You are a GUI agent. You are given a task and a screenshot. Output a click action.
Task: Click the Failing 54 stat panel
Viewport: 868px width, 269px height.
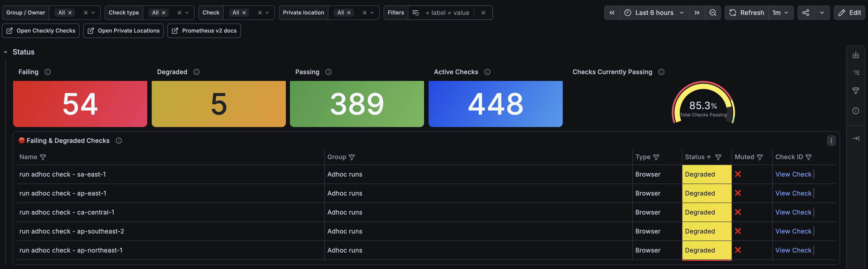(x=80, y=104)
